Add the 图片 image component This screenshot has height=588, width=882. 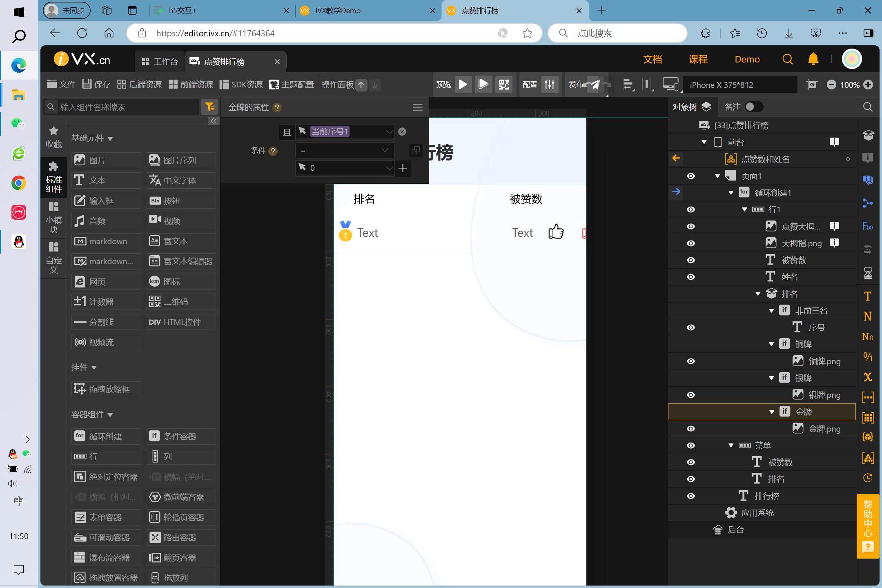point(106,160)
